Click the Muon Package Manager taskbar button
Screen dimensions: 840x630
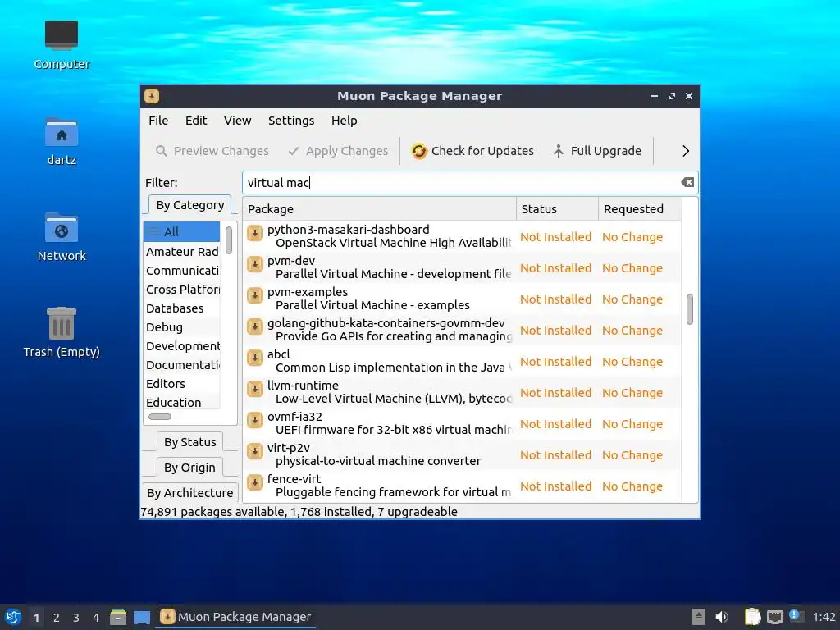[235, 617]
